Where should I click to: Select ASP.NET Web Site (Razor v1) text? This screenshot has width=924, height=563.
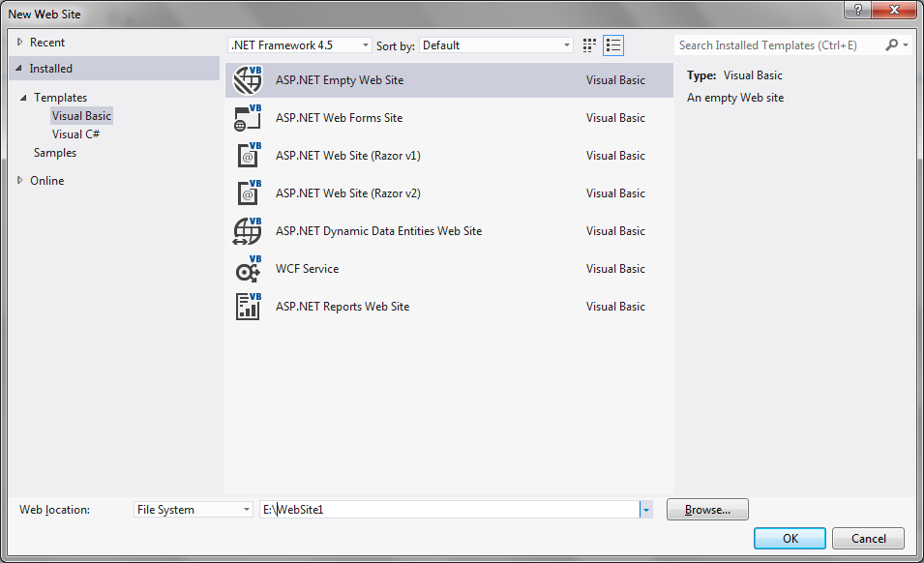click(x=347, y=156)
